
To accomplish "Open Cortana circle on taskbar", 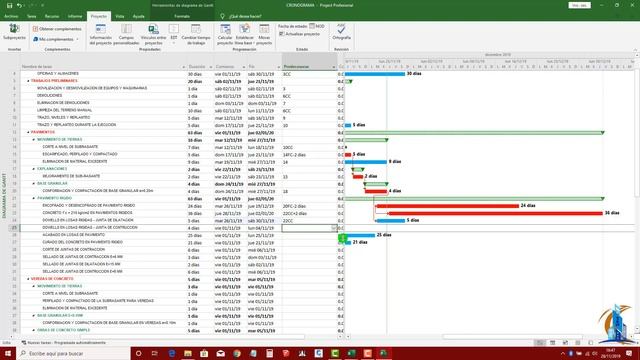I will (139, 353).
